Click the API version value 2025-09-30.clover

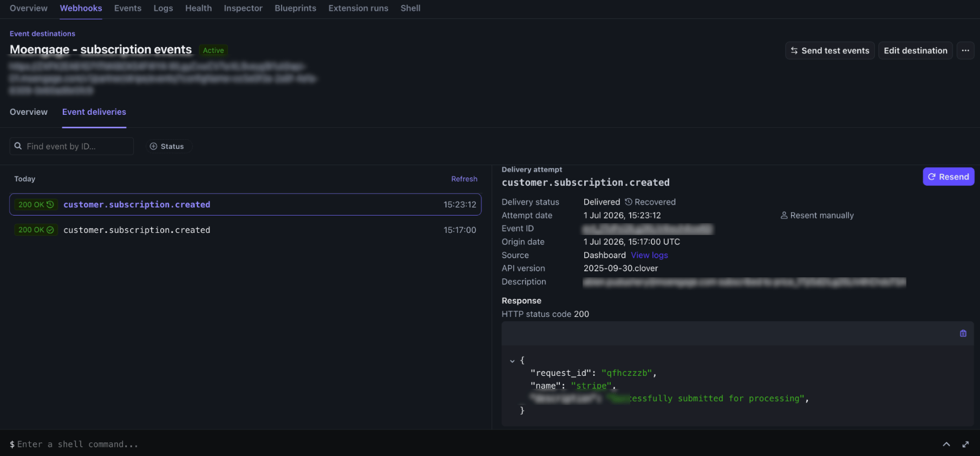[x=620, y=268]
